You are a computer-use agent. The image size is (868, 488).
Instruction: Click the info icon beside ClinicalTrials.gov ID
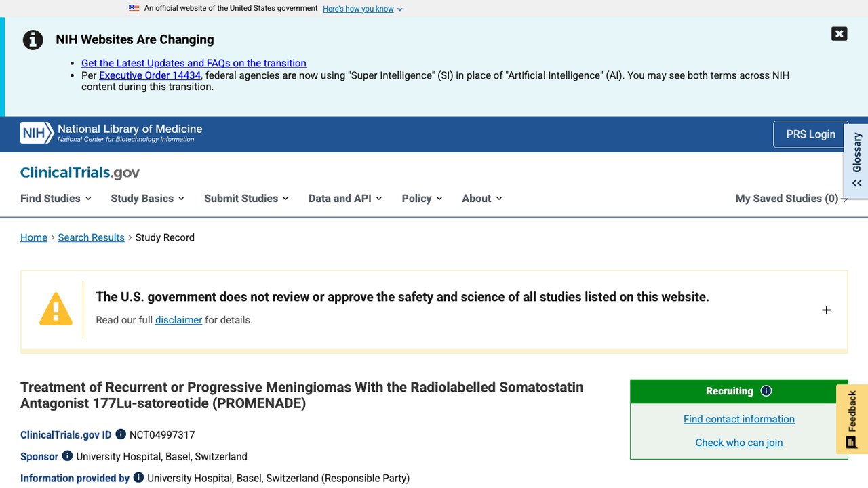click(x=121, y=434)
